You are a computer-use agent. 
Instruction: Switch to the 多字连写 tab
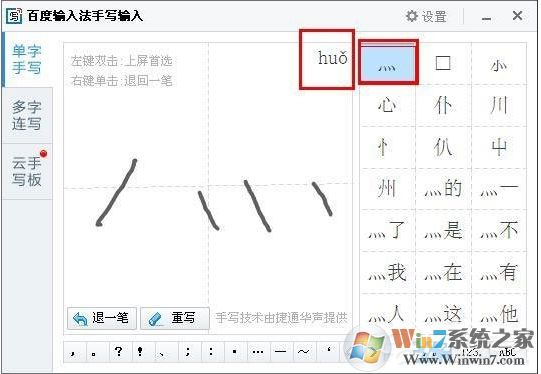pos(27,115)
